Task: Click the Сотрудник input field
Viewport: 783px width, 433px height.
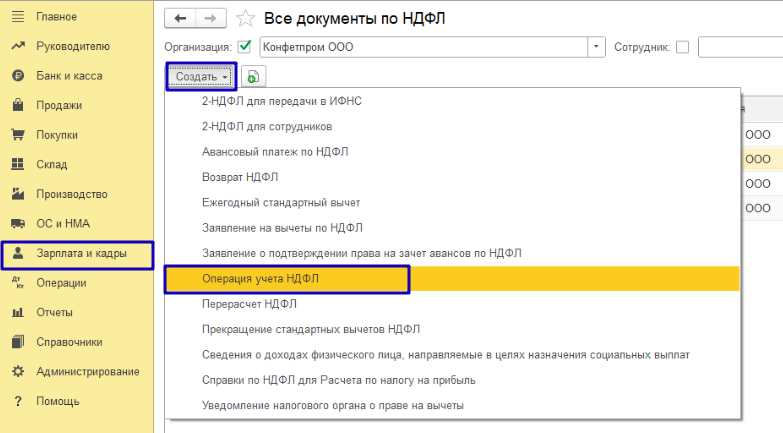Action: (741, 47)
